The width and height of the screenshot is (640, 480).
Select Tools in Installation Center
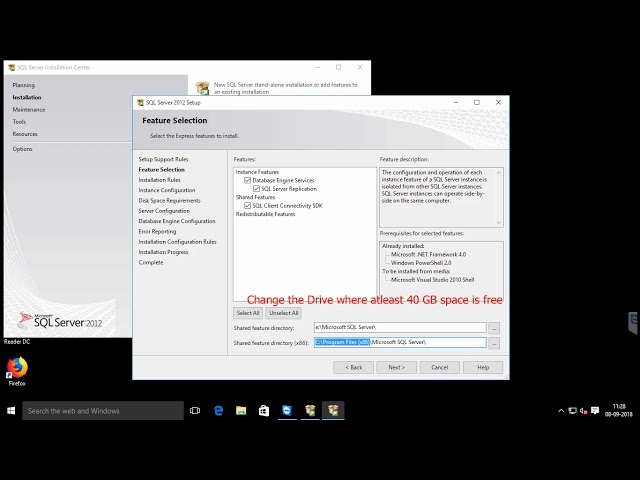[19, 122]
